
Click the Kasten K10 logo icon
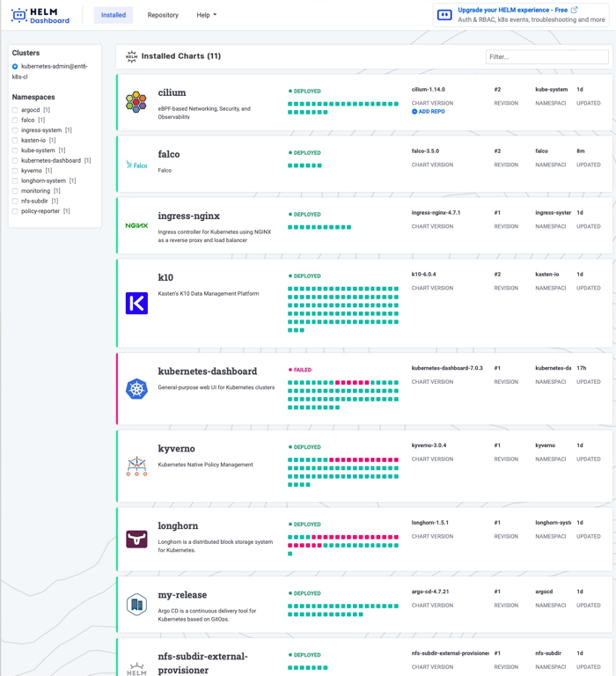tap(136, 303)
